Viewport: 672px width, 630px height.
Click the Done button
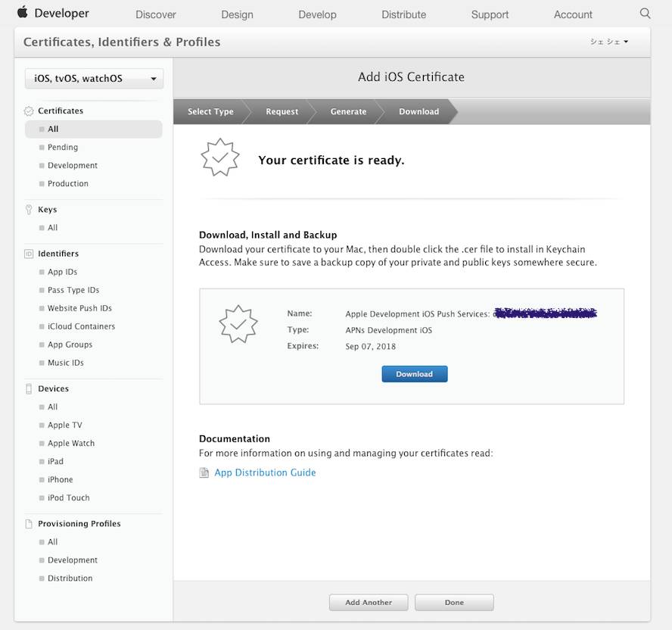click(x=454, y=602)
